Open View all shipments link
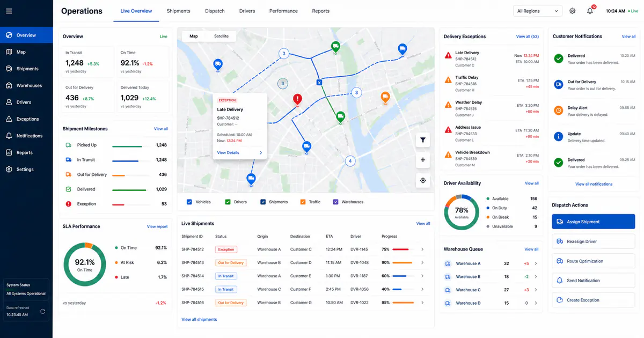 point(199,319)
